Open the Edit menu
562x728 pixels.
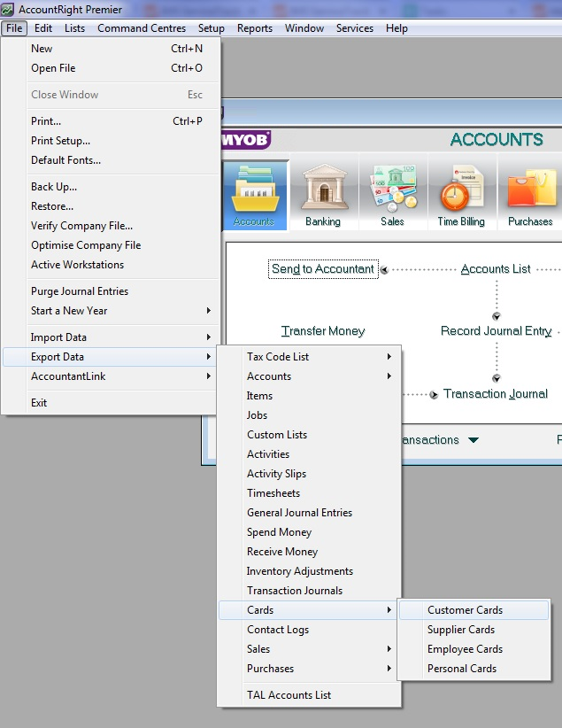[x=43, y=28]
